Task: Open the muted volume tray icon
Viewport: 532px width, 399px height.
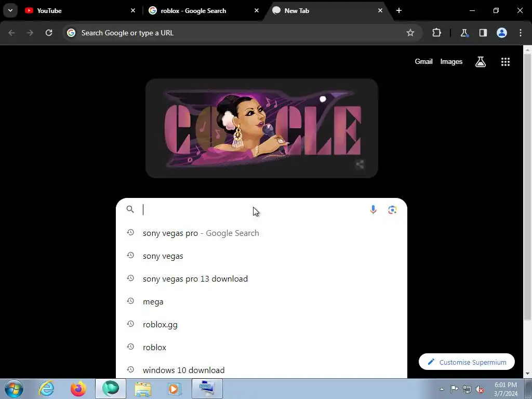Action: click(480, 389)
